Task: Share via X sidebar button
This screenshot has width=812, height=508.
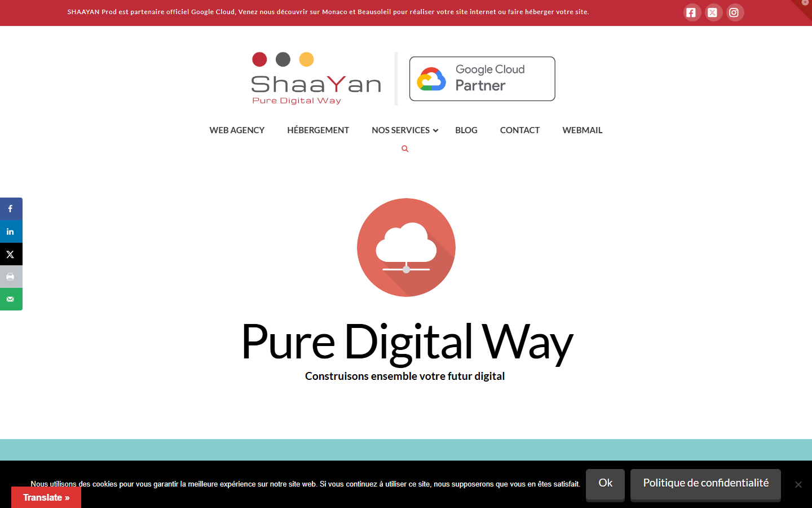Action: [x=11, y=254]
